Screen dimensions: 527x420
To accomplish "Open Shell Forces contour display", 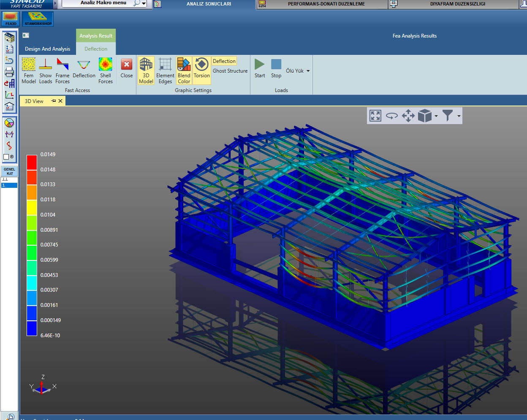I will pos(106,70).
